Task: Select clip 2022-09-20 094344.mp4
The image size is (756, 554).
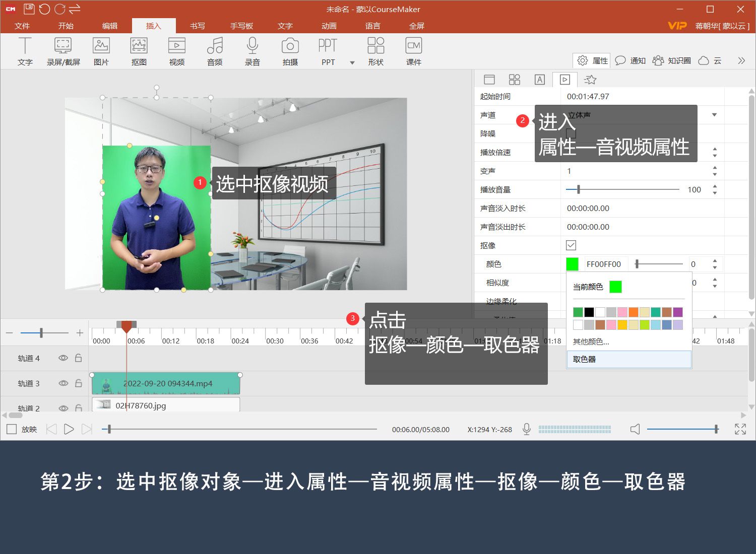Action: (x=166, y=384)
